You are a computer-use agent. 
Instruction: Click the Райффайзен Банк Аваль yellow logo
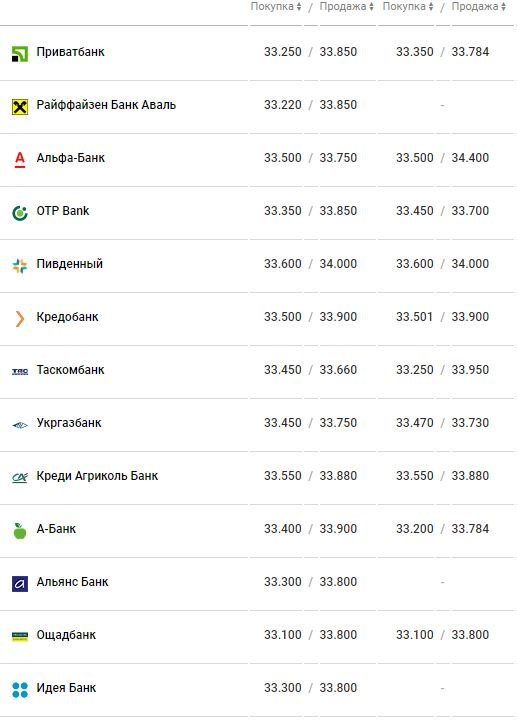point(20,107)
